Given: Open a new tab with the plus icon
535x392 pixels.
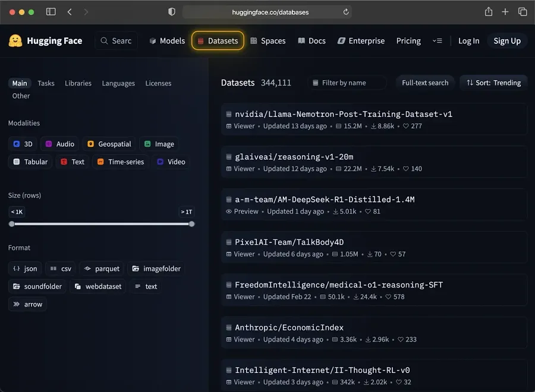Looking at the screenshot, I should coord(505,12).
